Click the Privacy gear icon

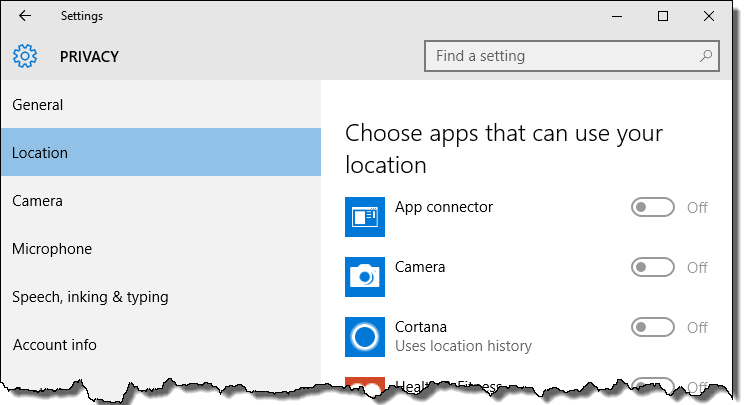click(x=25, y=56)
